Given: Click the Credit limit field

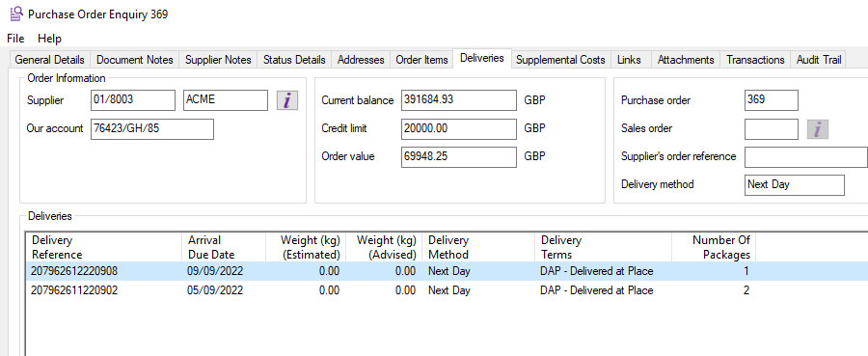Looking at the screenshot, I should (459, 128).
